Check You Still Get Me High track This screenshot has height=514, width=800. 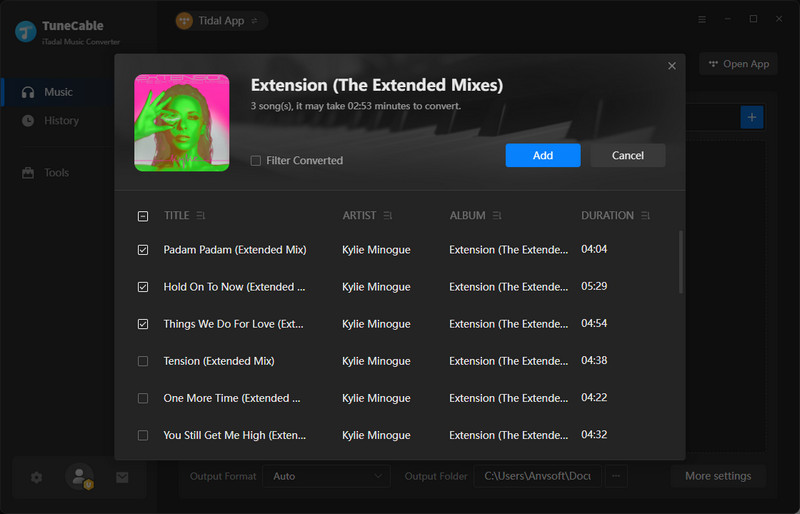pos(143,435)
